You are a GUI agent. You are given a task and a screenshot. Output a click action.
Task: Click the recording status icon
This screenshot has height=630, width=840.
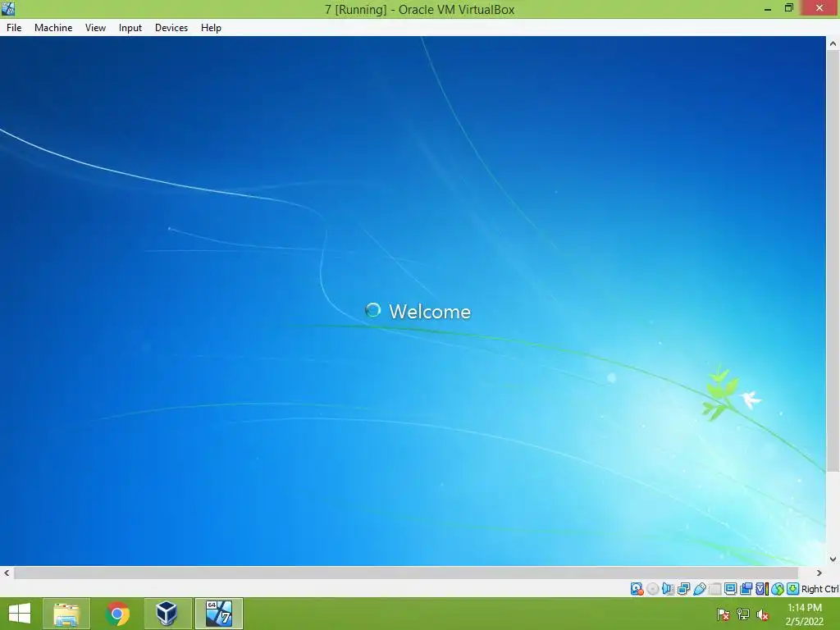pos(746,589)
